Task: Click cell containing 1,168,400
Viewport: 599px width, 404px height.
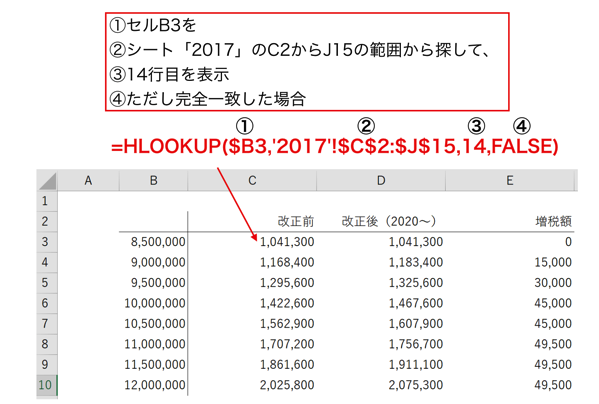Action: pos(252,262)
